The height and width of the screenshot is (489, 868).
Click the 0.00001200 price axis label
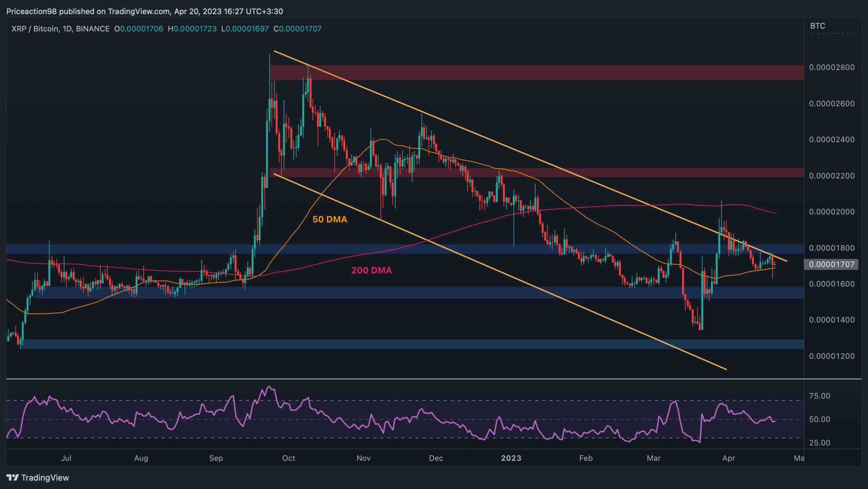[832, 356]
